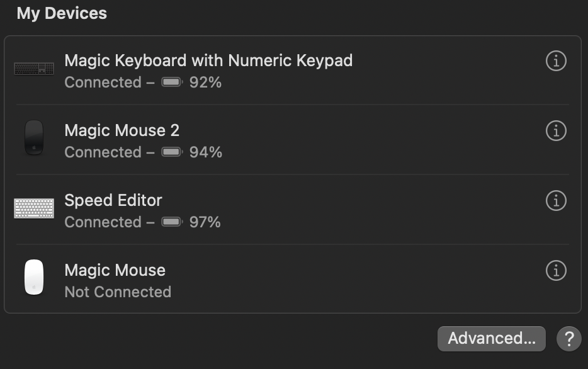Click the 97% battery indicator icon

coord(172,222)
